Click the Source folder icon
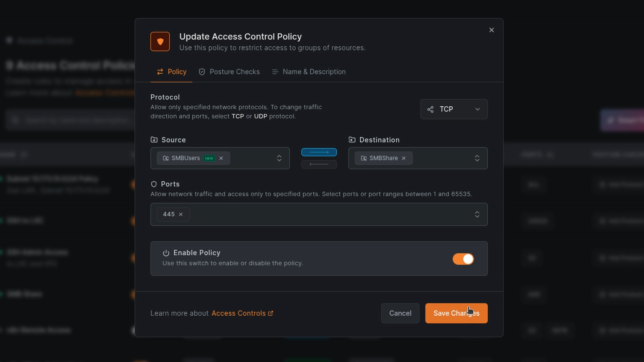This screenshot has height=362, width=644. pos(154,140)
